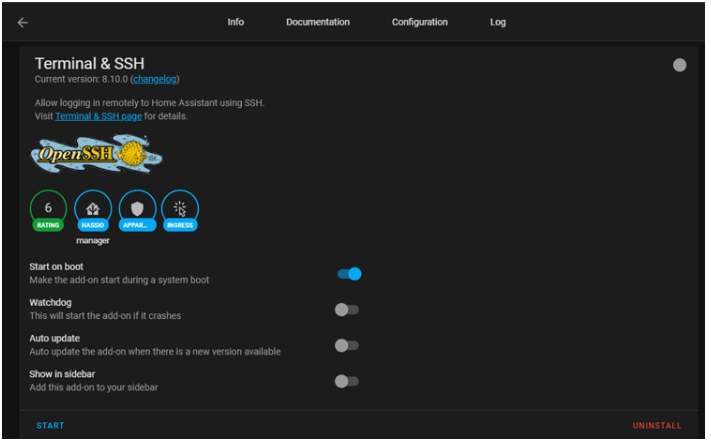Screen dimensions: 711x444
Task: Open the changelog link
Action: tap(155, 79)
